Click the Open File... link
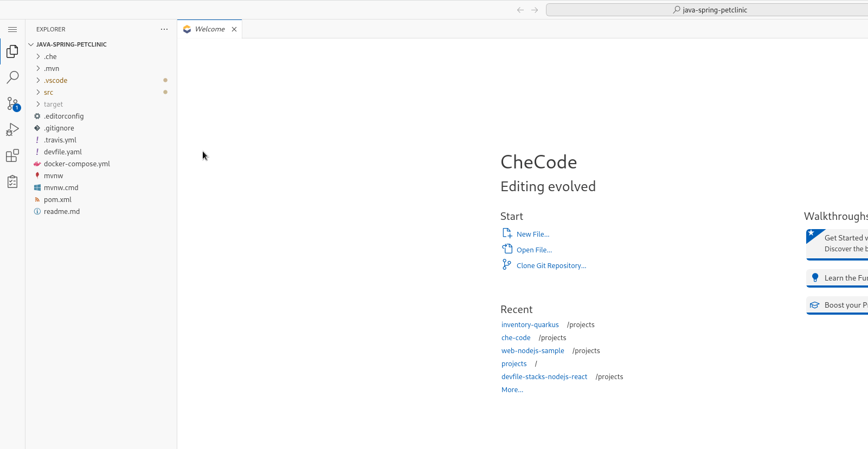The height and width of the screenshot is (449, 868). click(x=534, y=250)
